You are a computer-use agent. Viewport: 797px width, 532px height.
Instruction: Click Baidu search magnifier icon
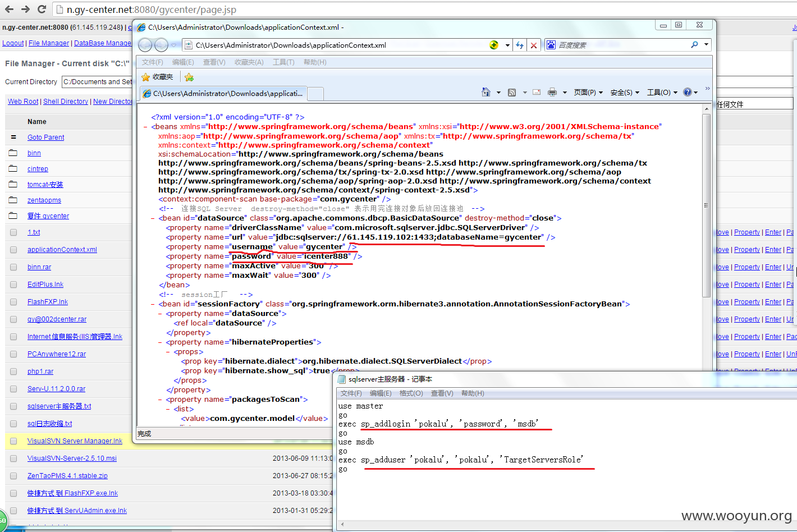[694, 45]
